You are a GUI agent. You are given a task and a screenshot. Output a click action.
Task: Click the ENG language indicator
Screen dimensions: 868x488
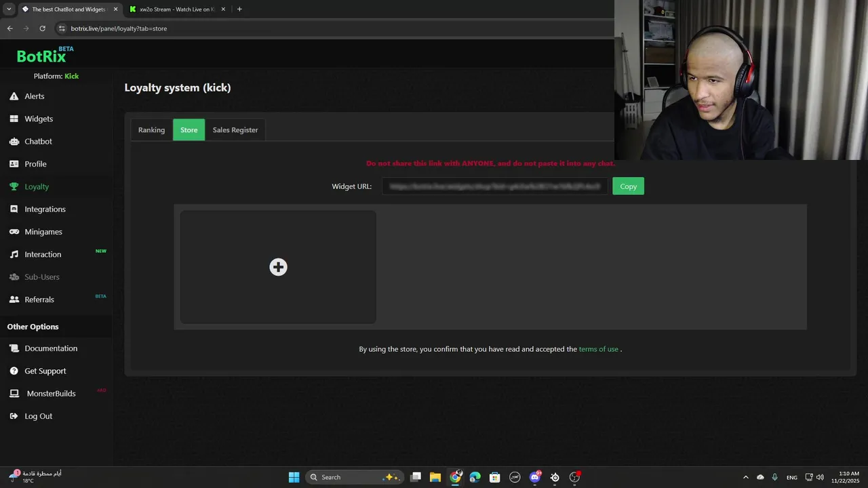[x=791, y=477]
